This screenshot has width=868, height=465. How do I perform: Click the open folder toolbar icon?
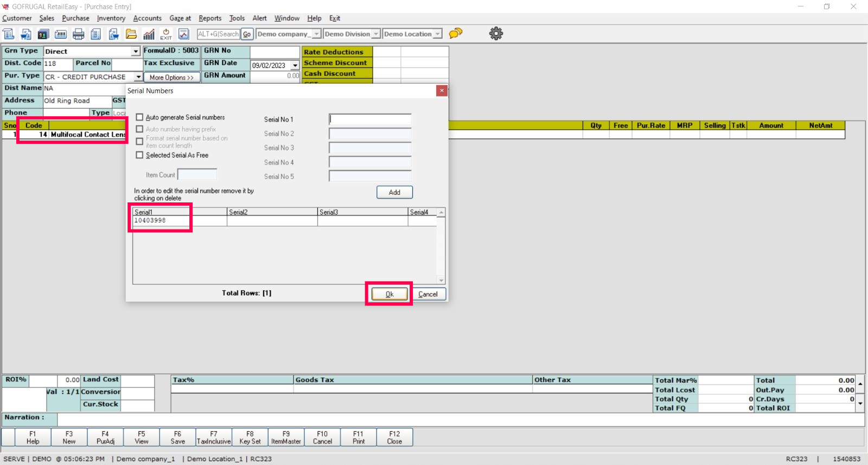click(131, 34)
